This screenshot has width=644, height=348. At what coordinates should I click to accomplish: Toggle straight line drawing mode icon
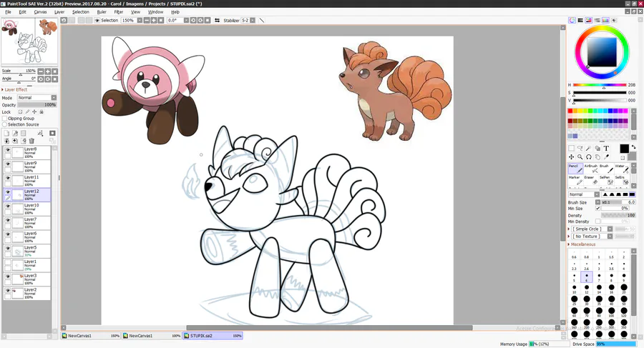click(262, 20)
